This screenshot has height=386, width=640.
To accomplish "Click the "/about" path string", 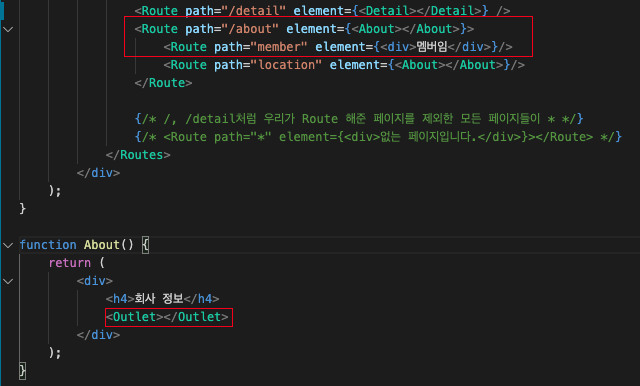I will point(250,29).
